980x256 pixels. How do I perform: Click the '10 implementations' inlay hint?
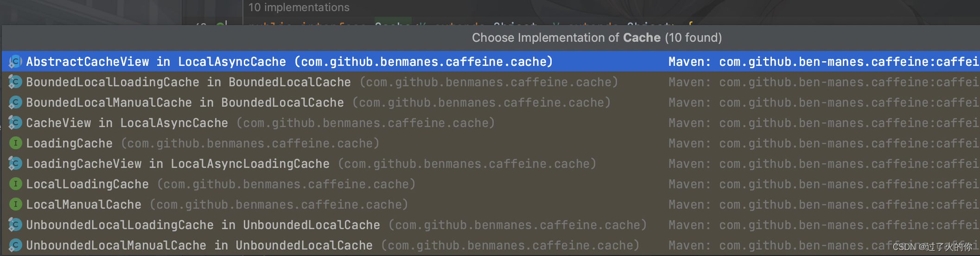point(299,7)
